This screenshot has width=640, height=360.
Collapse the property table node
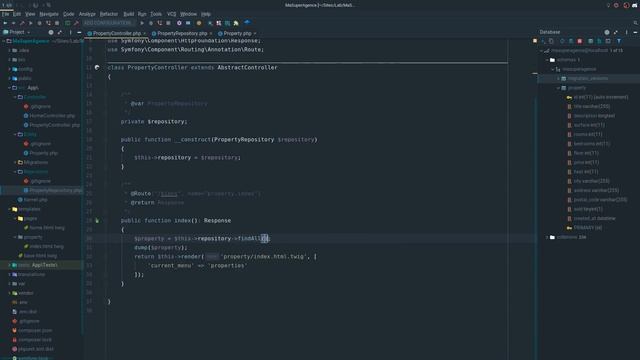(x=558, y=88)
